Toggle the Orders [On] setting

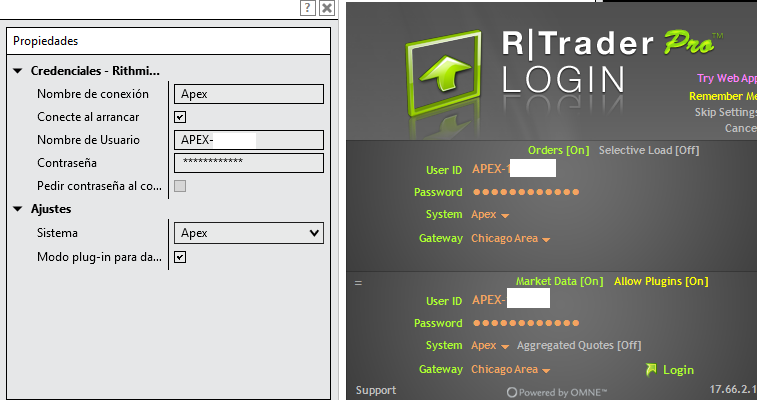pos(559,150)
